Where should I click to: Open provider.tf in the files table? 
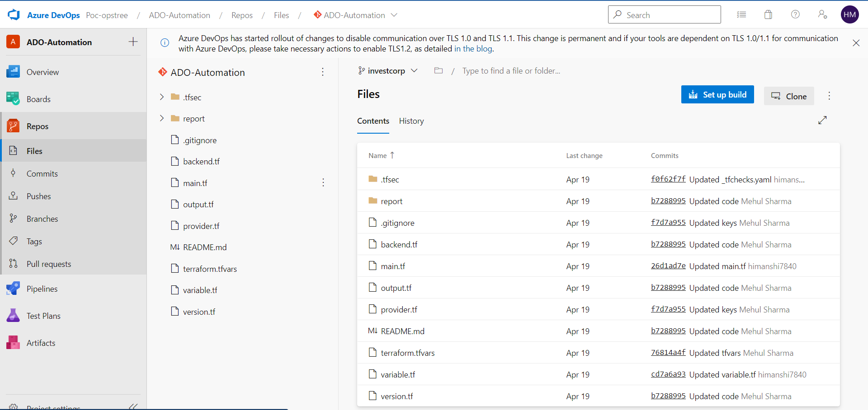coord(399,309)
